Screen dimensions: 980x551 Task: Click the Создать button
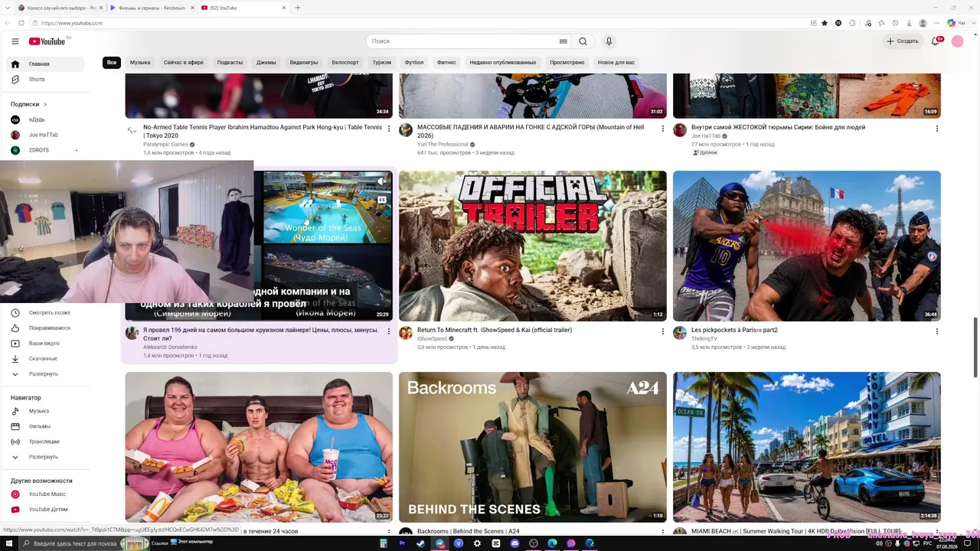(x=903, y=41)
